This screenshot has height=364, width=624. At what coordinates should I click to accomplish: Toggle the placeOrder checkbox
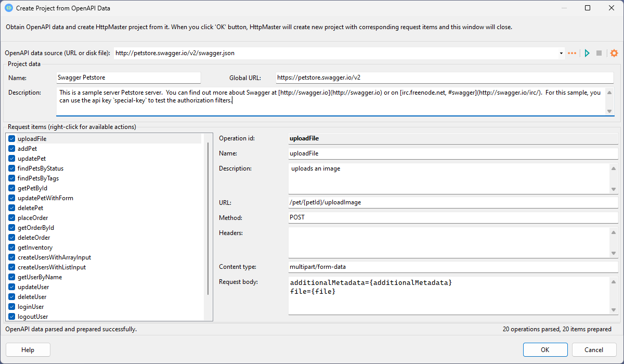coord(12,218)
